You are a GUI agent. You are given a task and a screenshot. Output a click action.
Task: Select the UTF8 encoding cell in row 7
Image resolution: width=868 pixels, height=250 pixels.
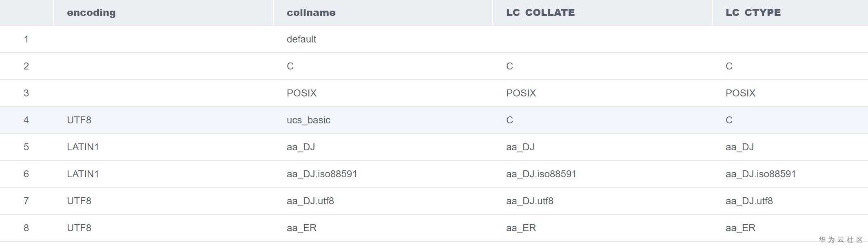pos(79,201)
